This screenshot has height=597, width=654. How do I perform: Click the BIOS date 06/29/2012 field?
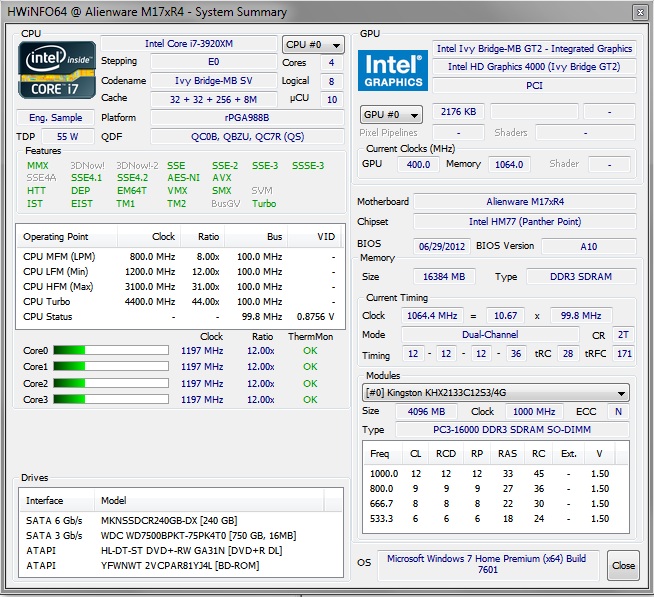coord(442,247)
